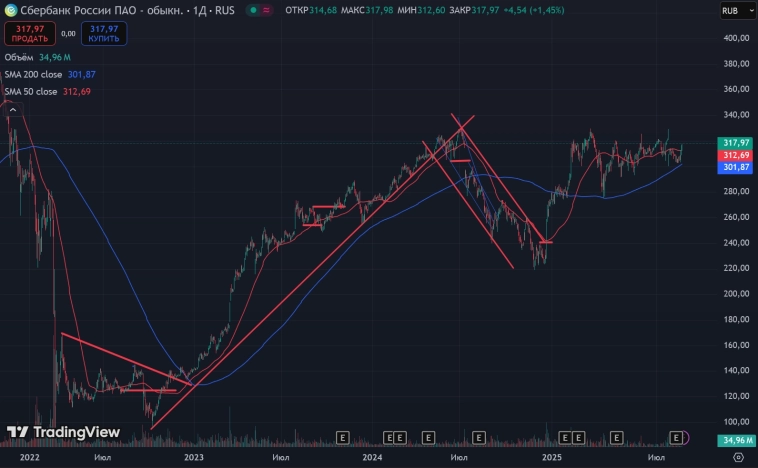The height and width of the screenshot is (468, 758).
Task: Open the RUB currency dropdown
Action: click(735, 12)
